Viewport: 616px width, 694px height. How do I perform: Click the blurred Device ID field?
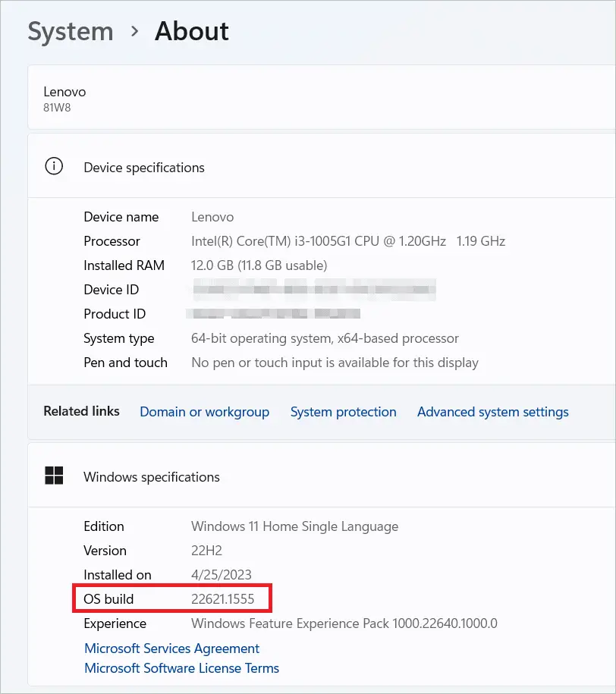click(314, 290)
